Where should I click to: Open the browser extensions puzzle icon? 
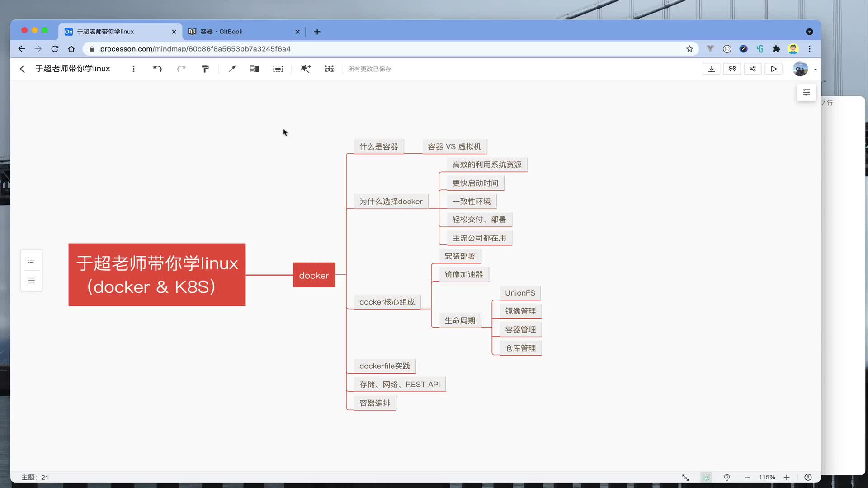pyautogui.click(x=777, y=49)
